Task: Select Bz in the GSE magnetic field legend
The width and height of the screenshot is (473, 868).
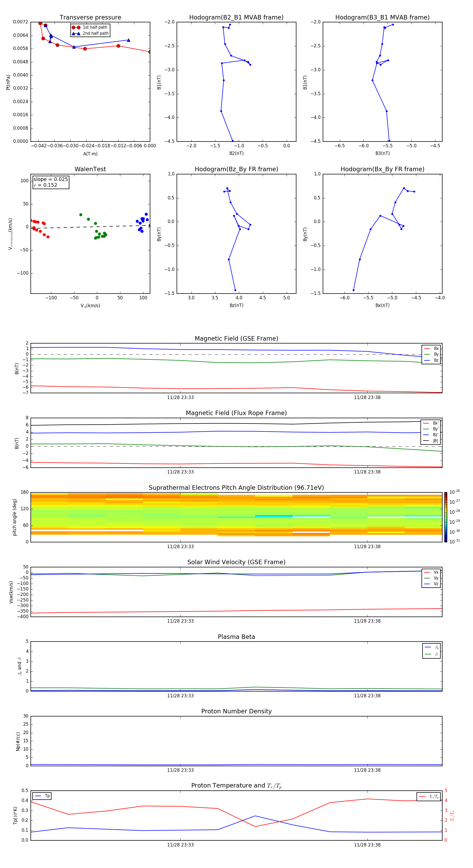Action: [431, 360]
